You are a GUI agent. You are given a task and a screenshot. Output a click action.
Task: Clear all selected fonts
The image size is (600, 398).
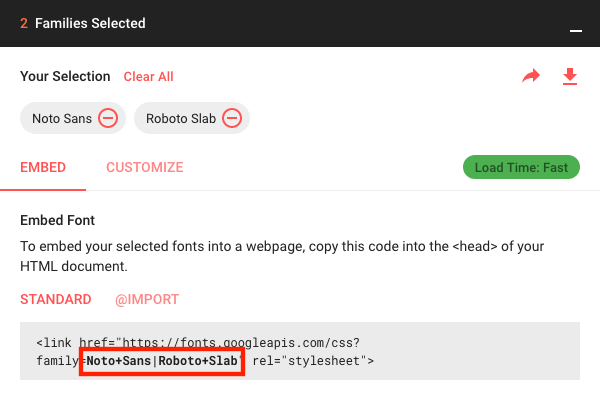tap(148, 77)
